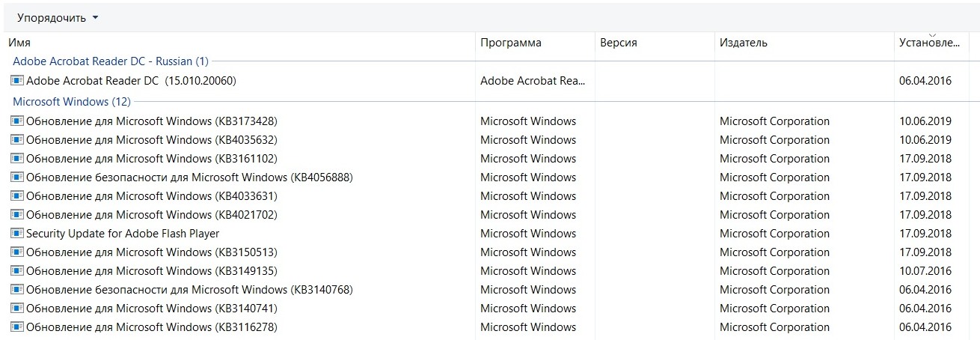Click Microsoft Corporation publisher in KB4035632 row
Screen dimensions: 980x340
click(x=774, y=139)
